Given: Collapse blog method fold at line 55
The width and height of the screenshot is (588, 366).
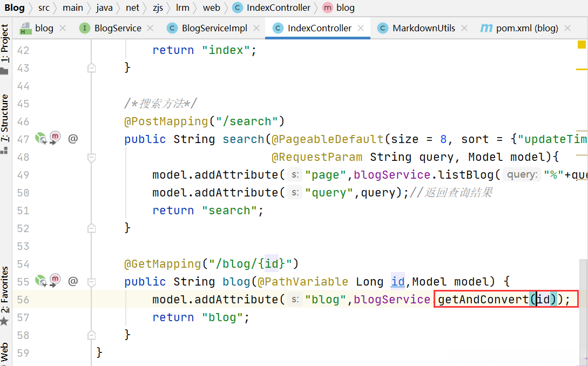Looking at the screenshot, I should (91, 282).
